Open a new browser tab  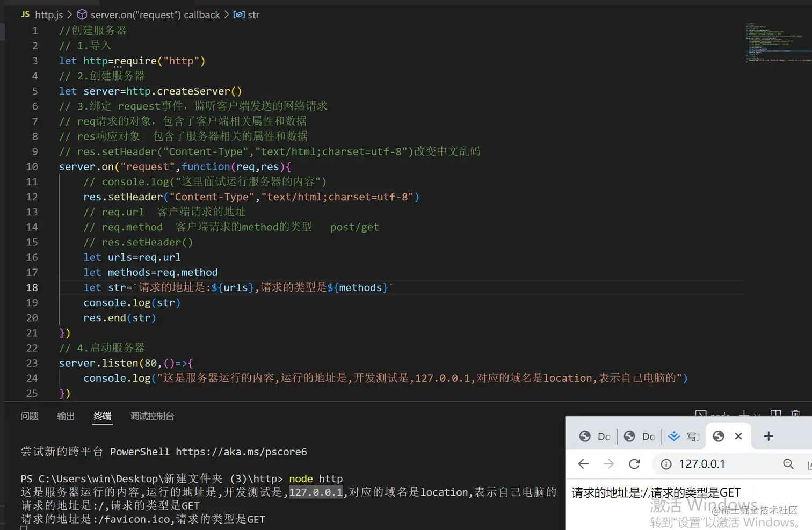click(x=768, y=436)
